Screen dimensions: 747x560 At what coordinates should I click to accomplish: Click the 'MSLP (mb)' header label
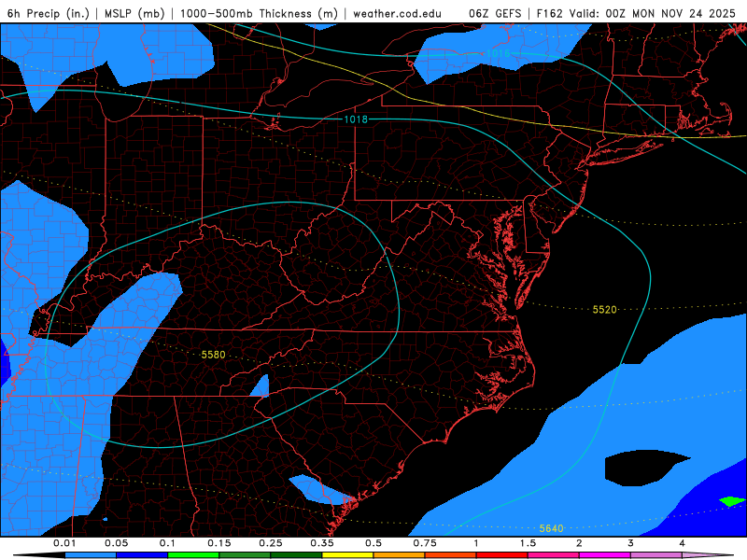pyautogui.click(x=134, y=13)
